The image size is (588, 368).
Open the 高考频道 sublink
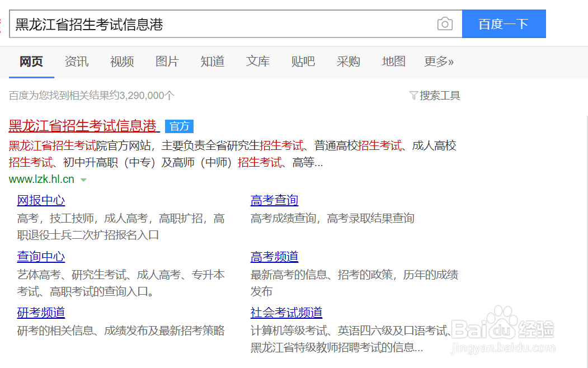275,257
